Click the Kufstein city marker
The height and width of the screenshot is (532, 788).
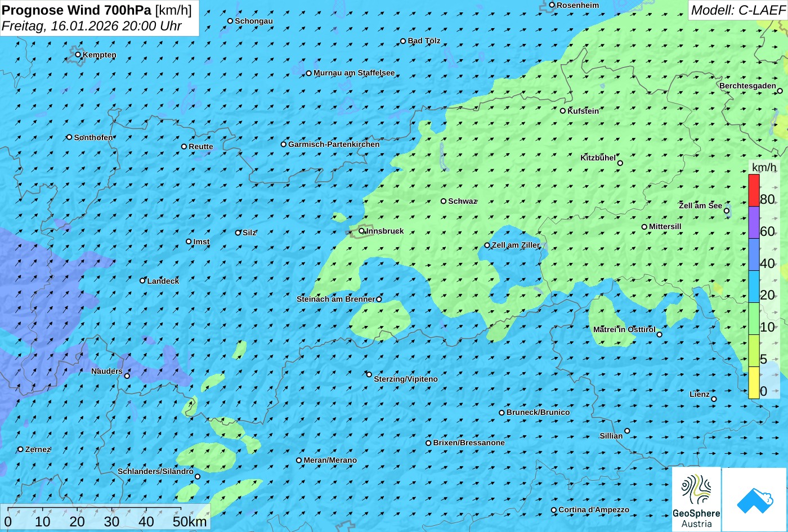coord(562,111)
